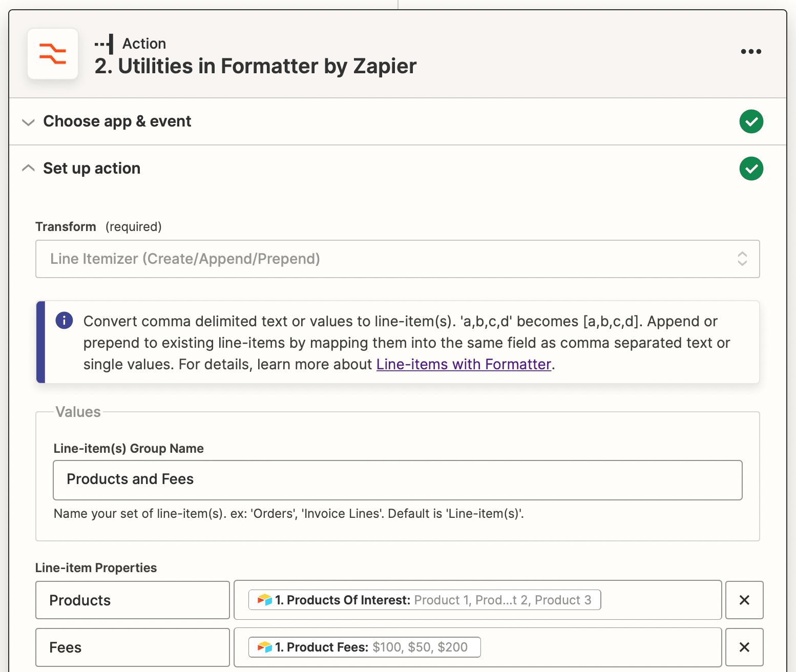Collapse the Set up action section
796x672 pixels.
coord(29,168)
